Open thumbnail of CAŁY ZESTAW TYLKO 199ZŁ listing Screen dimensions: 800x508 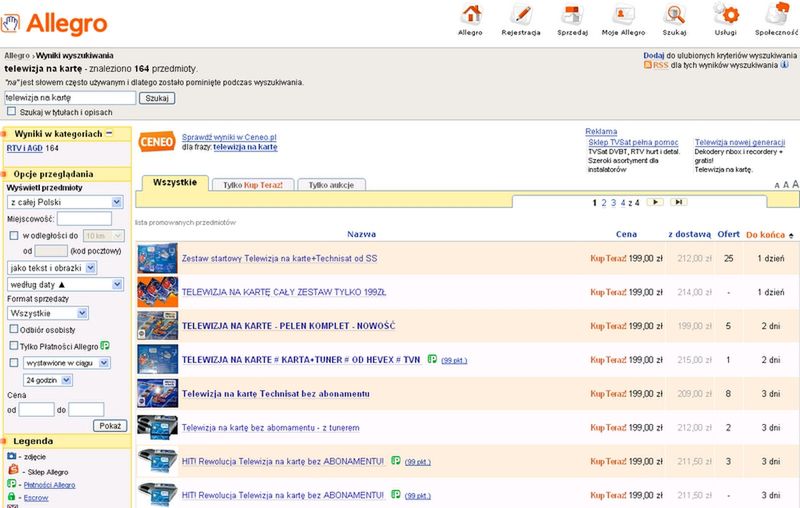(158, 292)
